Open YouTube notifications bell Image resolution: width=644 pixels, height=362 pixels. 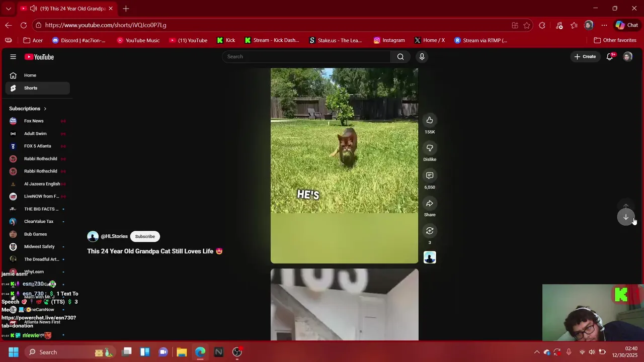[x=610, y=57]
